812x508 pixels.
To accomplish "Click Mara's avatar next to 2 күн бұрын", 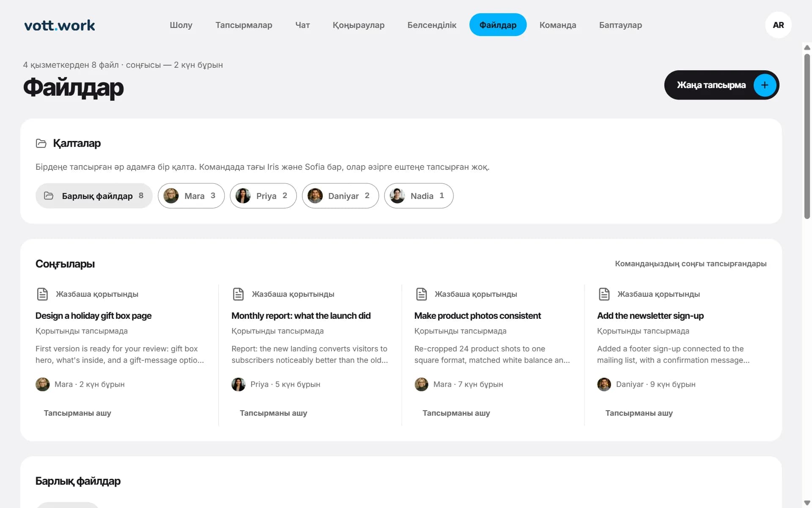I will (x=43, y=384).
